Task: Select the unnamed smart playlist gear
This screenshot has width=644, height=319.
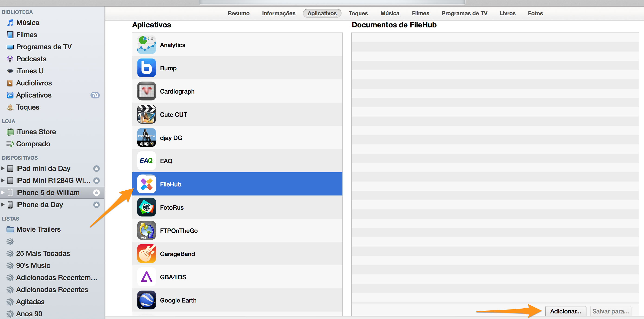Action: point(10,241)
